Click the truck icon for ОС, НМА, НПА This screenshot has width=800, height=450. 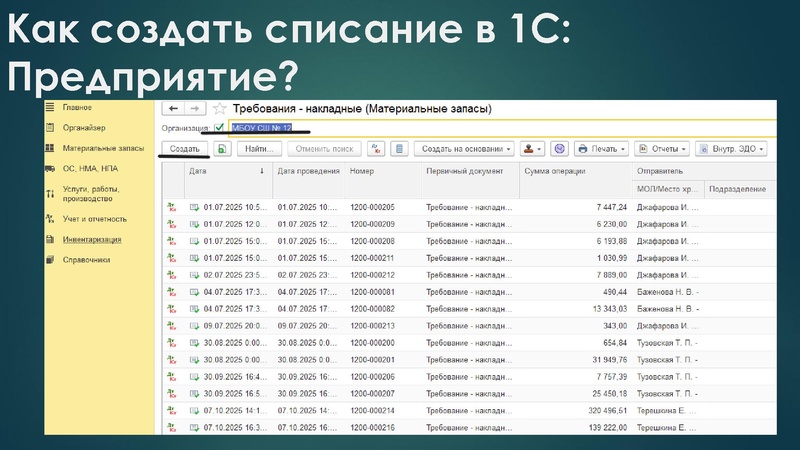49,168
